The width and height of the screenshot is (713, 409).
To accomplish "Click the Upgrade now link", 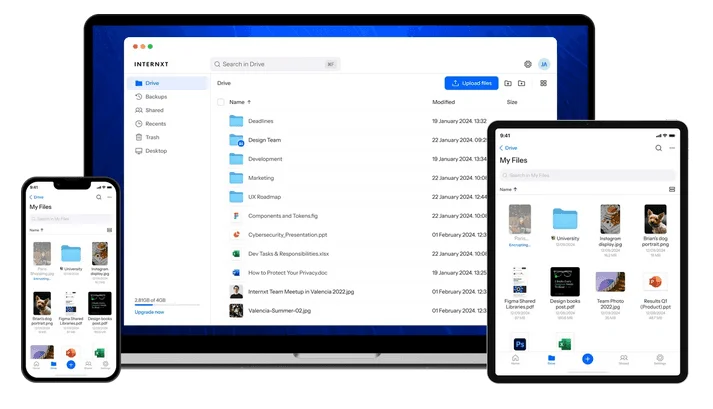I will 149,313.
